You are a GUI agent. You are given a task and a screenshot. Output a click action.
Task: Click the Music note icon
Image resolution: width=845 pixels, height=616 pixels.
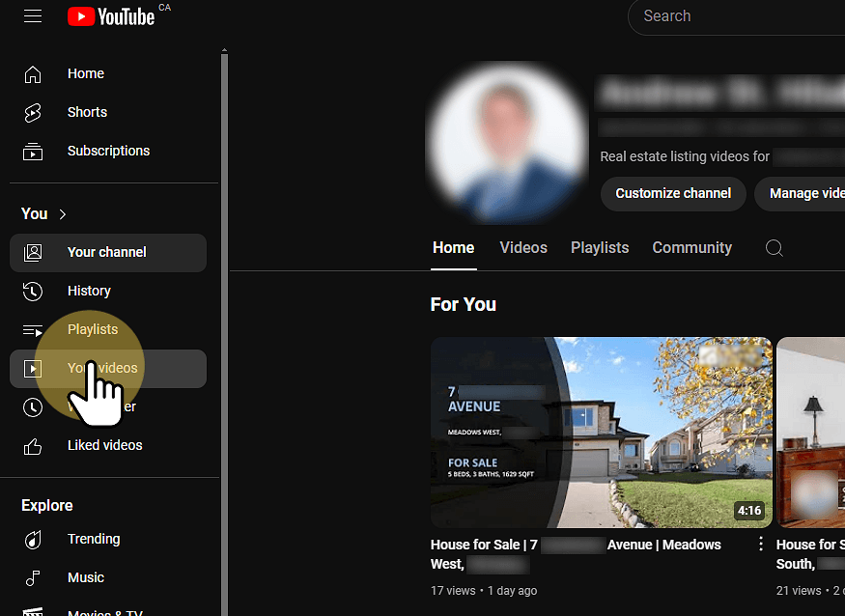(33, 578)
